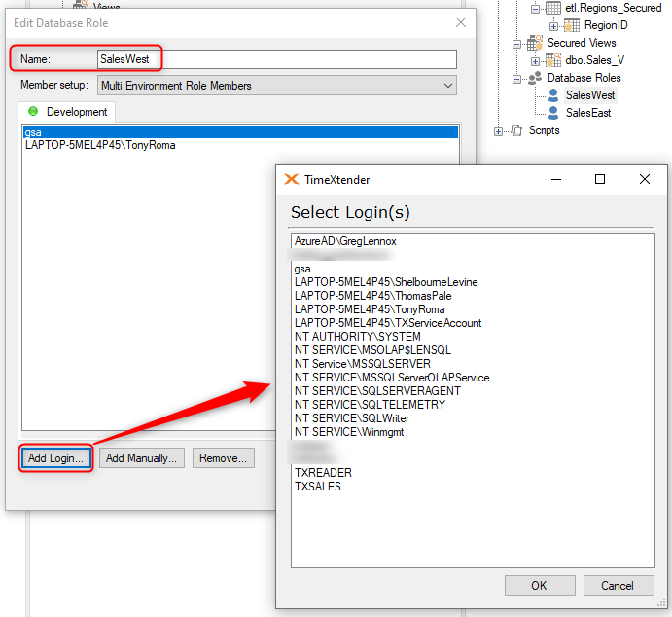Click the Remove... button

coord(224,458)
